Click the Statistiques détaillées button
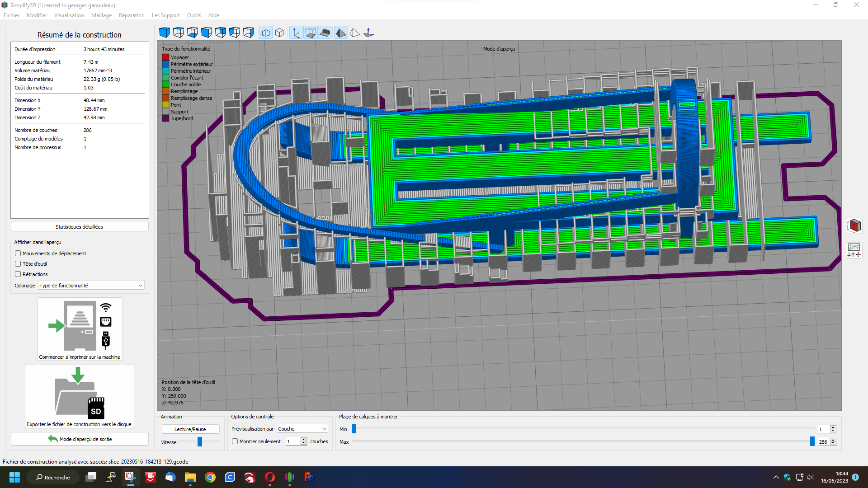This screenshot has height=488, width=868. tap(80, 227)
